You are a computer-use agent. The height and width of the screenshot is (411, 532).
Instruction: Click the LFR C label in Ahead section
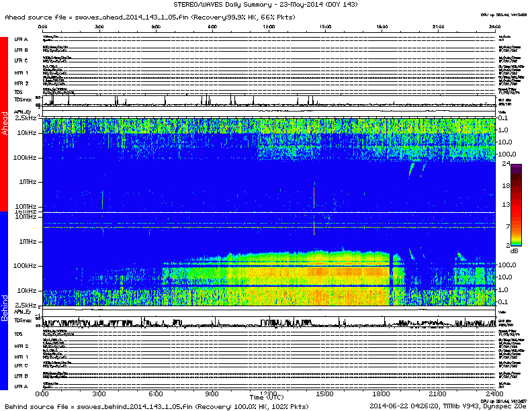pos(21,60)
